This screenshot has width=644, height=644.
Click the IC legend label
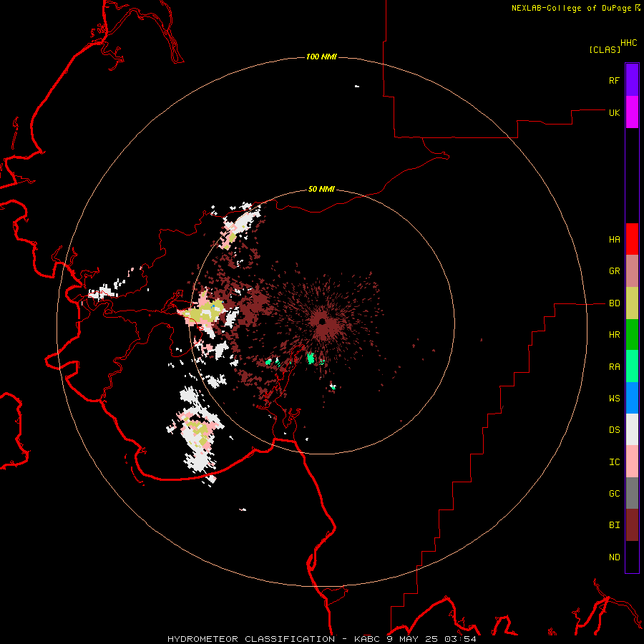[x=614, y=462]
